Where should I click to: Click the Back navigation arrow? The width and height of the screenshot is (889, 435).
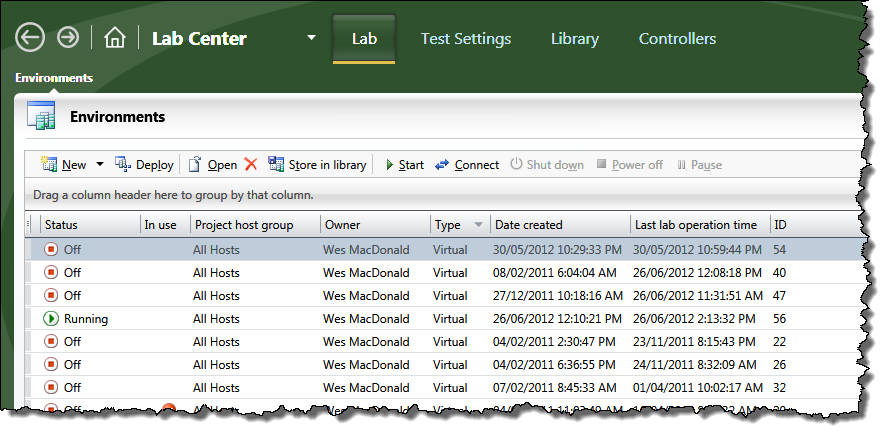click(30, 38)
